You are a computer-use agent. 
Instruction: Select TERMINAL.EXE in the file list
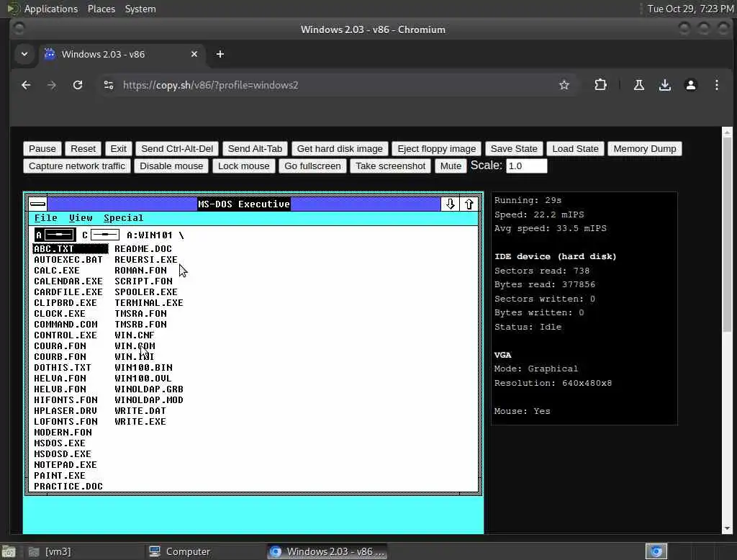click(149, 303)
